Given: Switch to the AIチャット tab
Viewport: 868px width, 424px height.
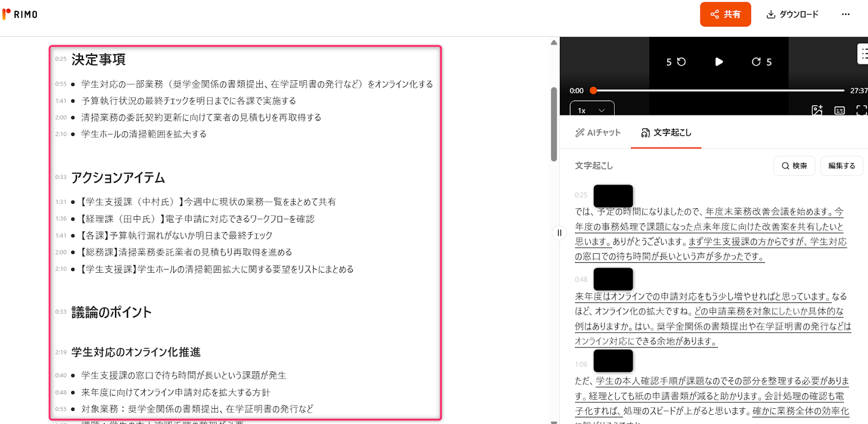Looking at the screenshot, I should point(598,132).
